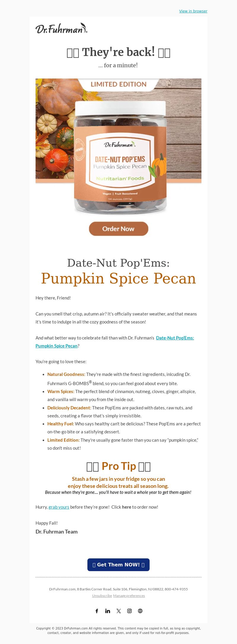Click the Order Now button on product image
Viewport: 237px width, 644px height.
pyautogui.click(x=118, y=229)
